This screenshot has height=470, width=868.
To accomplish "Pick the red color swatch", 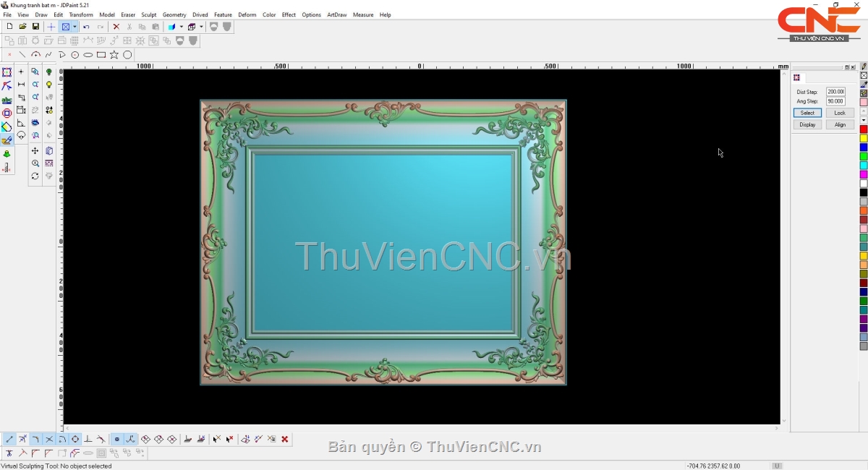I will pyautogui.click(x=864, y=129).
